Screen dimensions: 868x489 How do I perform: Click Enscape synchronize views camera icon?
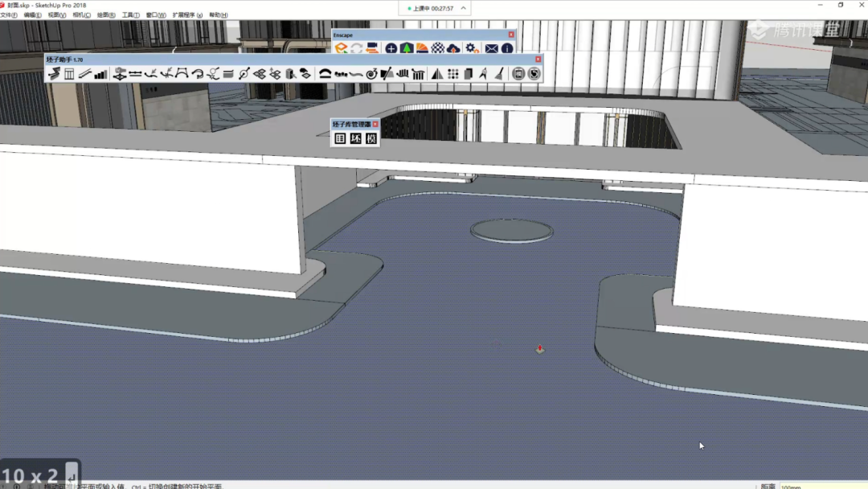tap(372, 49)
